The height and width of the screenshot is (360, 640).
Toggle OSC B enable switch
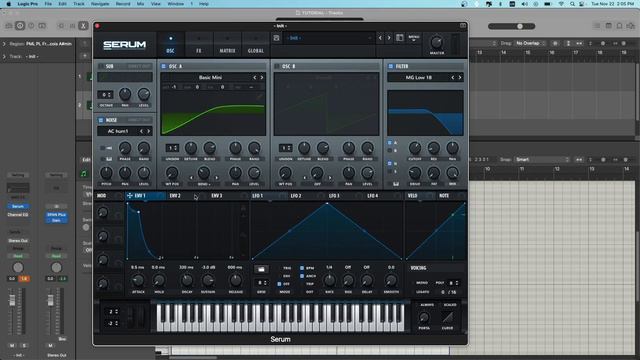pos(277,66)
